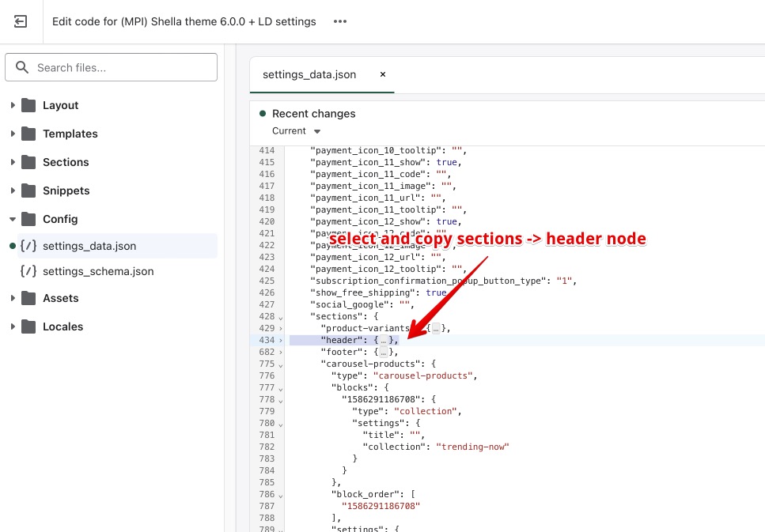
Task: Click the folded ellipsis in "footer" line
Action: point(384,352)
